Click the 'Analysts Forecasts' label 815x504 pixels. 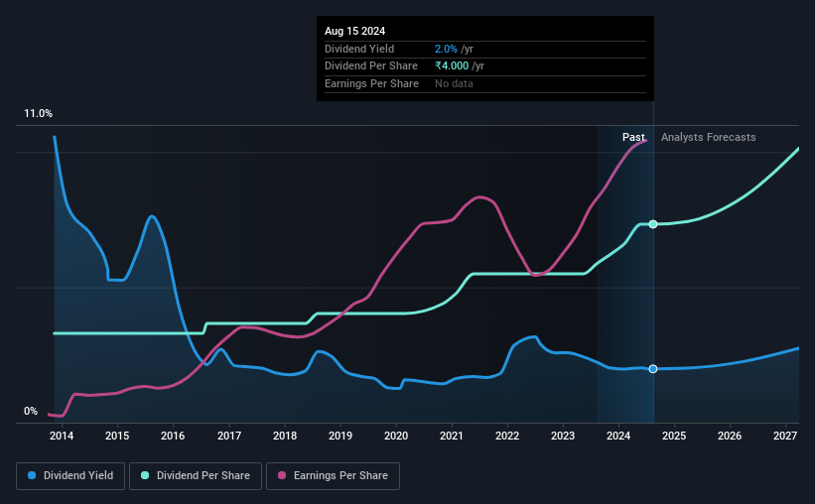pos(709,137)
